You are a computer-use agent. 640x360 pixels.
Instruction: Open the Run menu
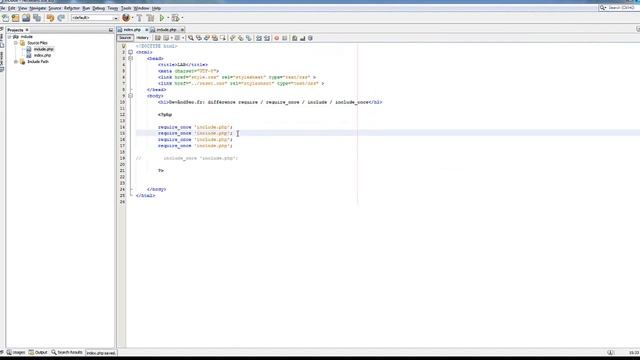click(86, 8)
